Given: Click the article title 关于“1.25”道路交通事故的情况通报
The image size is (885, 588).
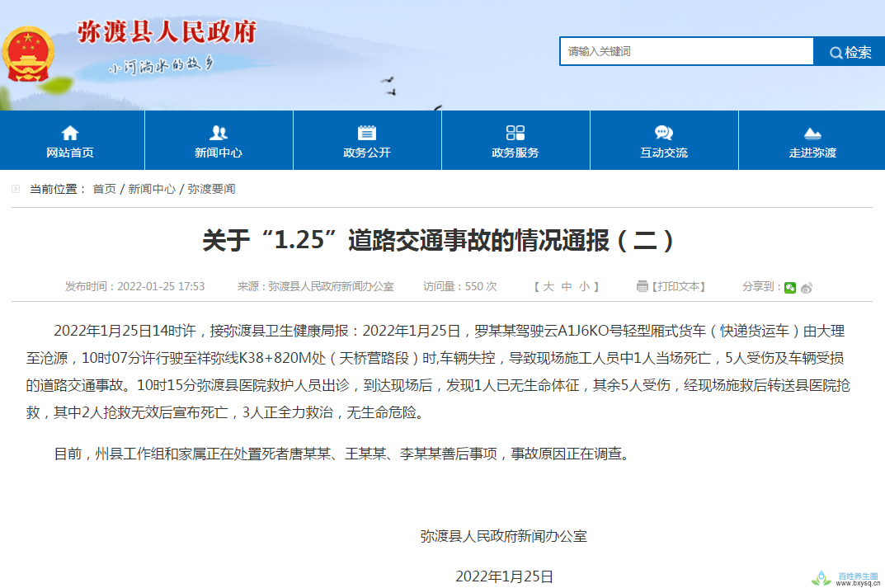Looking at the screenshot, I should pos(438,240).
